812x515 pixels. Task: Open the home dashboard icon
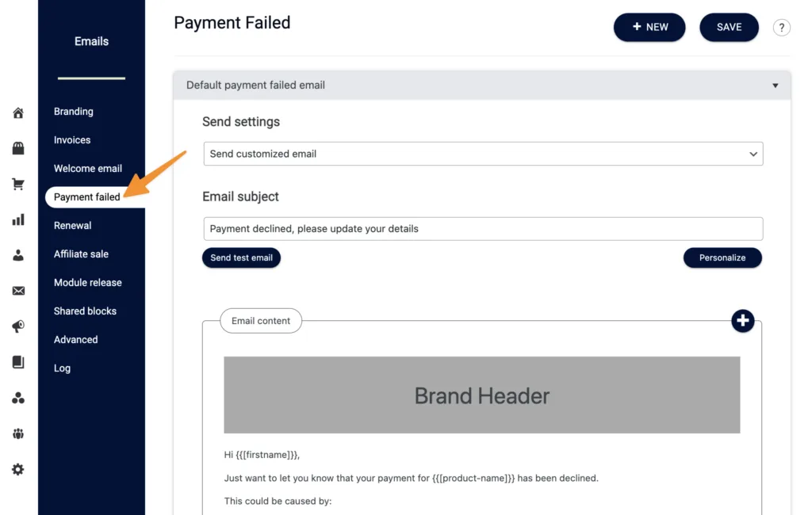pyautogui.click(x=18, y=113)
